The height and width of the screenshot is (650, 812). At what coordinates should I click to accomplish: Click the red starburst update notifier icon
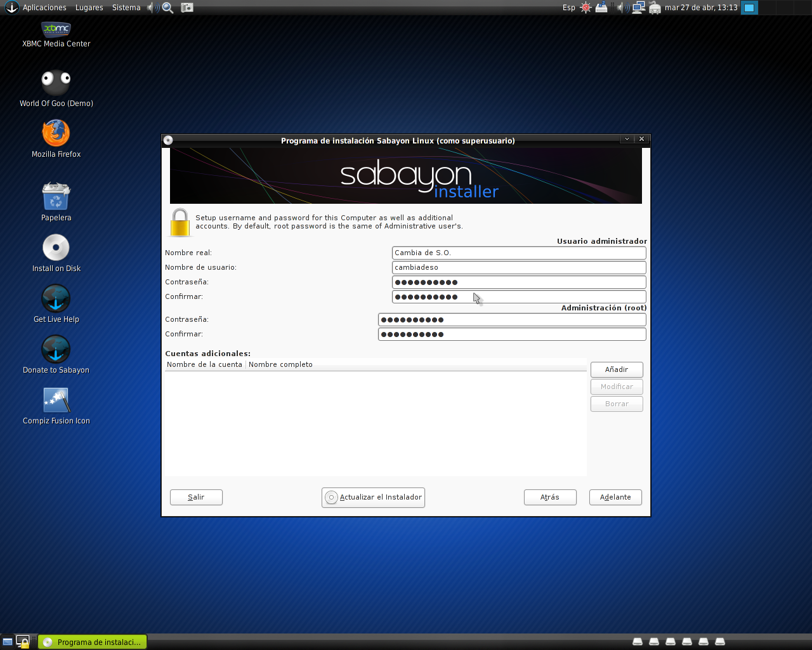(x=586, y=8)
